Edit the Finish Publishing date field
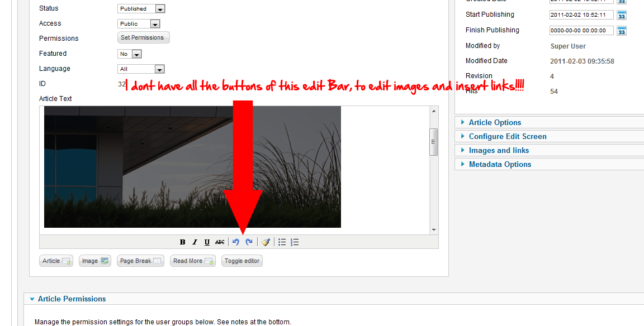Viewport: 644px width, 326px height. (581, 30)
